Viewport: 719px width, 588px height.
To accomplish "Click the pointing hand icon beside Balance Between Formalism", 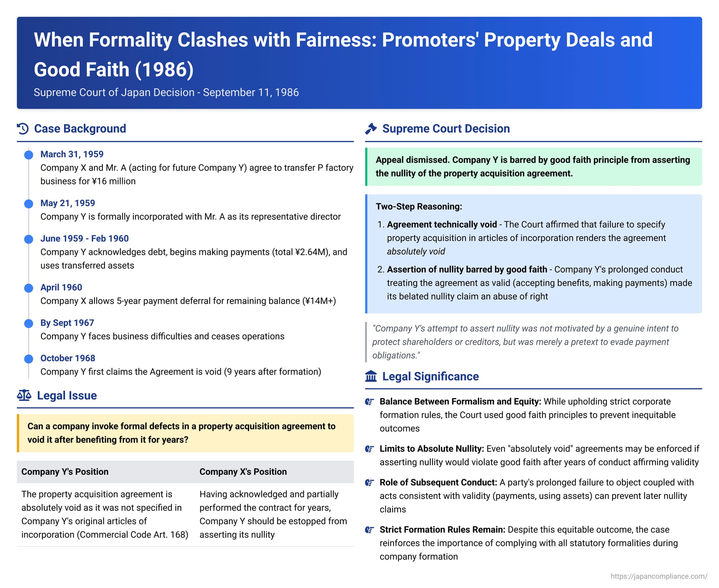I will [370, 402].
